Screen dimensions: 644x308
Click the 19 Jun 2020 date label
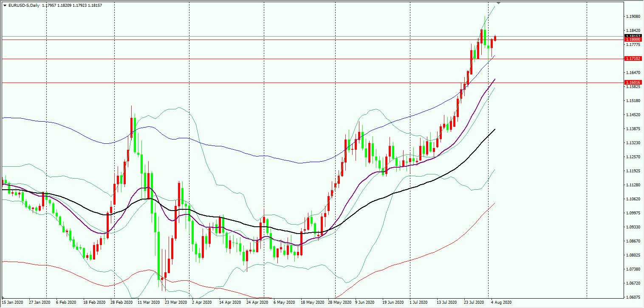(393, 302)
